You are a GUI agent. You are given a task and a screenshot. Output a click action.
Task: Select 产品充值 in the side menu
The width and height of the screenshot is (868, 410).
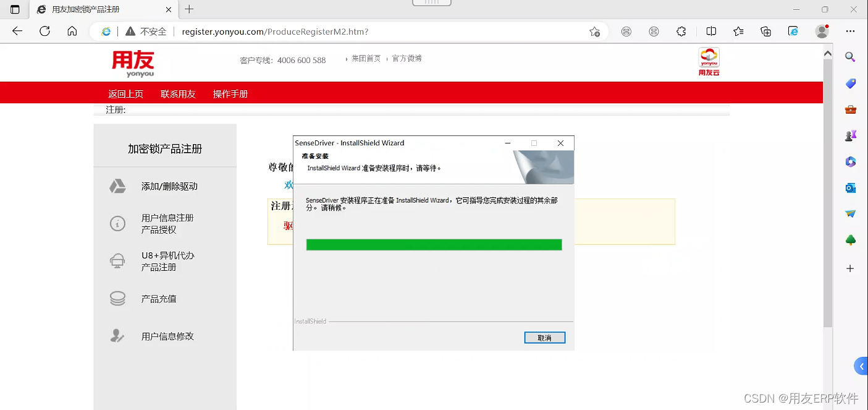click(x=159, y=299)
